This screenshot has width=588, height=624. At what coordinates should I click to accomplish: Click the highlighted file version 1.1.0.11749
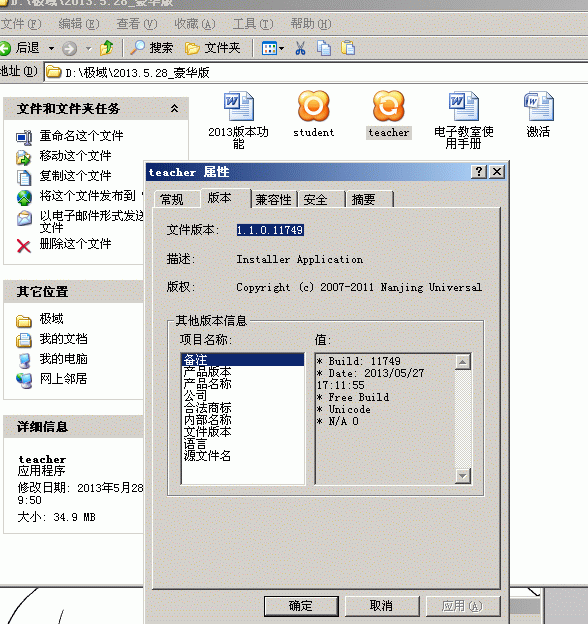pyautogui.click(x=270, y=230)
